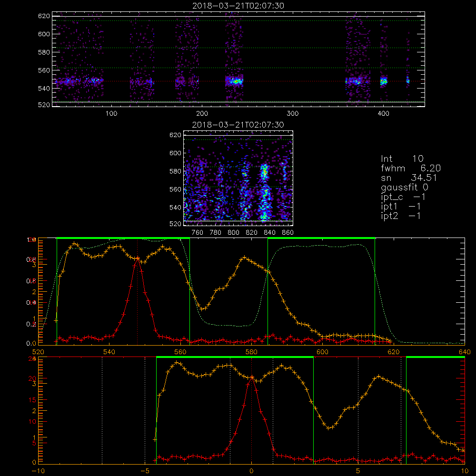Click the orange curve peak near 578 in the upper plot
The width and height of the screenshot is (476, 476).
pos(244,258)
